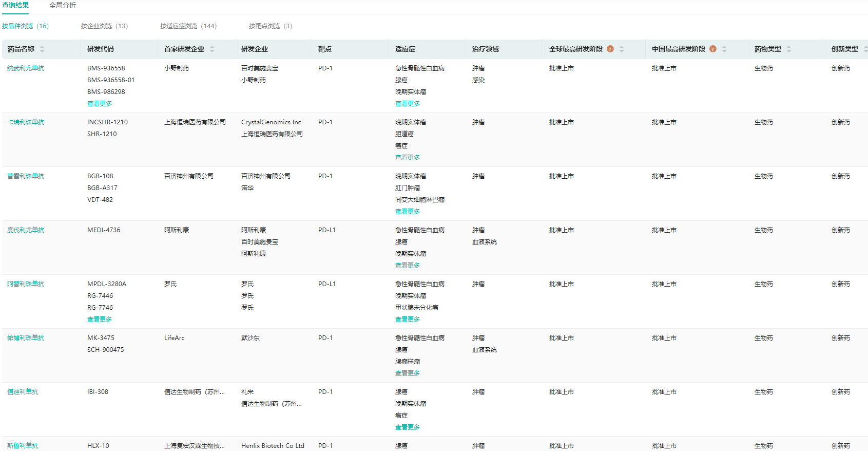Open 信迪利单抗 drug details link
This screenshot has height=451, width=868.
pos(23,392)
